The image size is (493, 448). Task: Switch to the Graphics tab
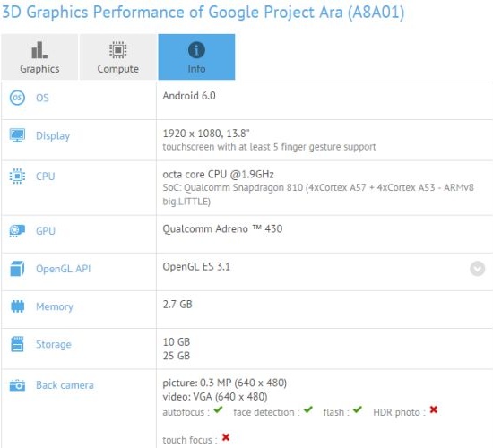[39, 57]
